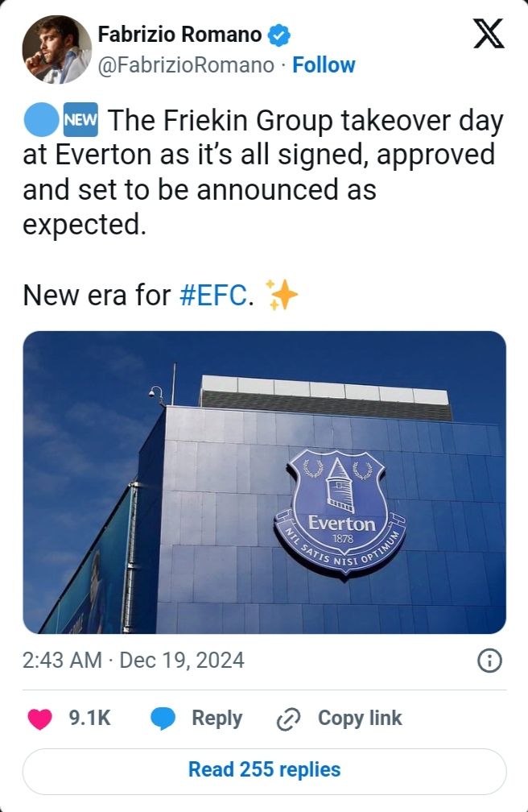Open the #EFC hashtag
Screen dimensions: 528x812
pos(212,296)
